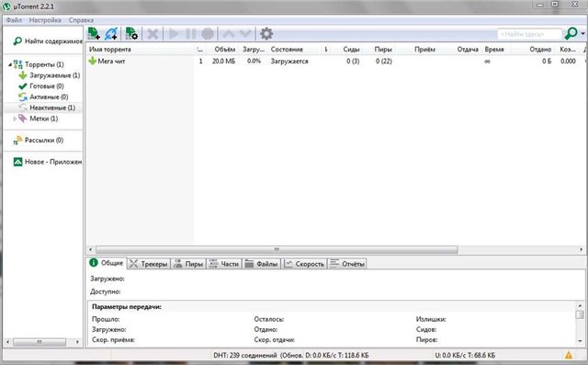Switch to the Отчёты tab
The height and width of the screenshot is (365, 588).
(347, 264)
